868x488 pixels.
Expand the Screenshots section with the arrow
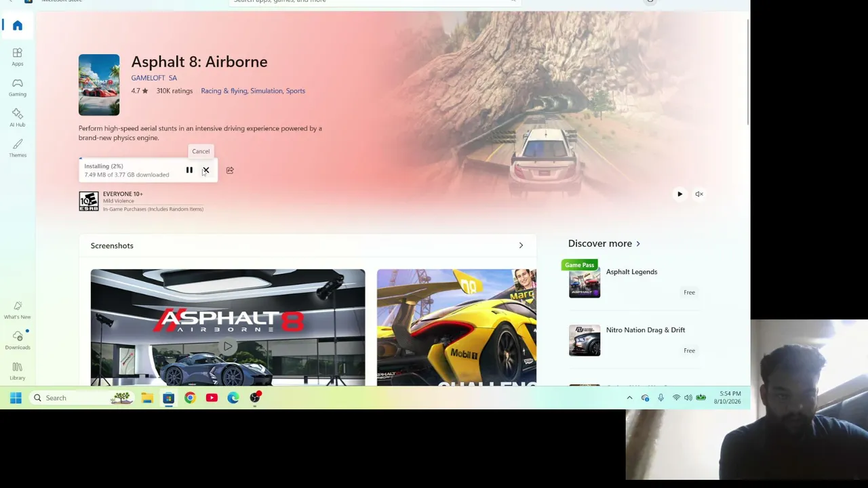pyautogui.click(x=521, y=245)
